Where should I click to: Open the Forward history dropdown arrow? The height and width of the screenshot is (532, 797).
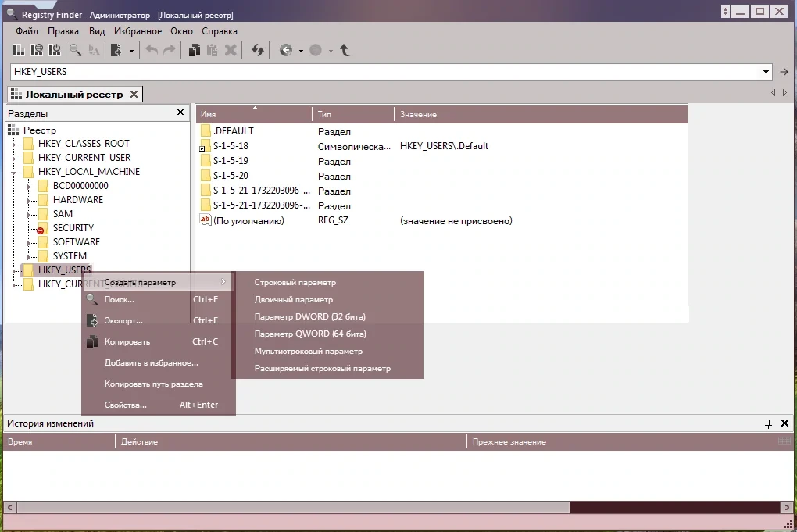pyautogui.click(x=331, y=51)
